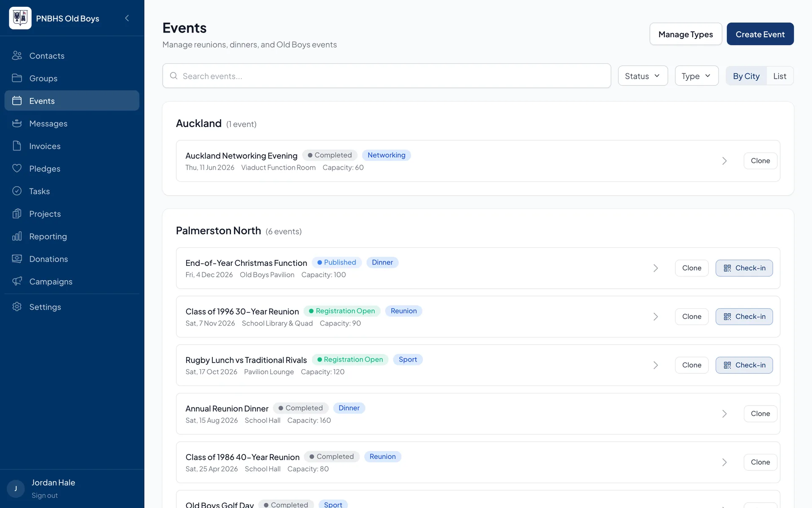Viewport: 812px width, 508px height.
Task: Expand the Auckland Networking Evening chevron
Action: click(724, 161)
